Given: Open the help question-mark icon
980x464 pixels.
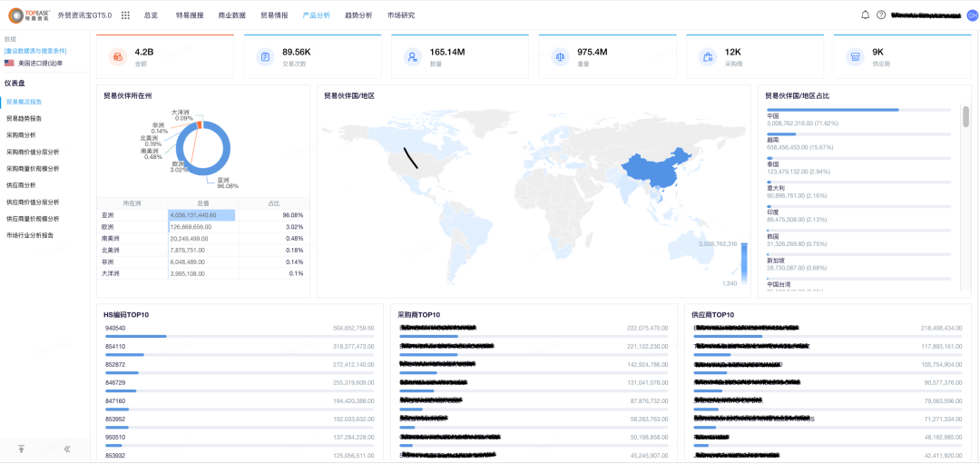Looking at the screenshot, I should (x=881, y=15).
